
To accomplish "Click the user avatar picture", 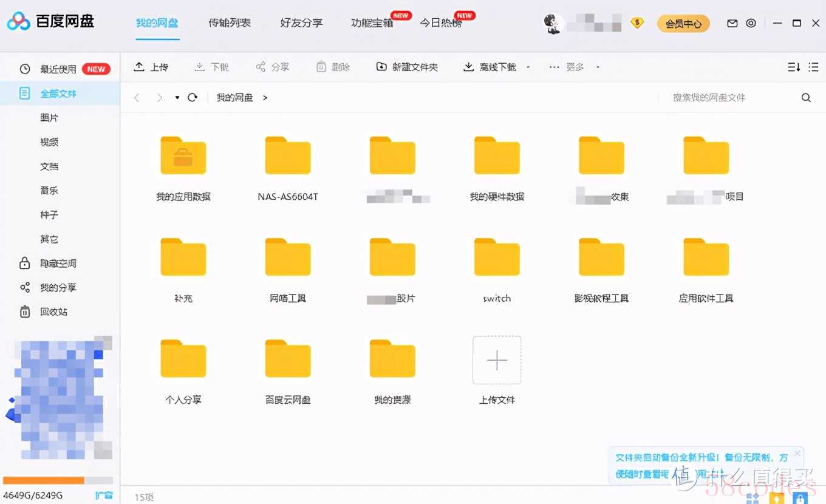I will 552,24.
